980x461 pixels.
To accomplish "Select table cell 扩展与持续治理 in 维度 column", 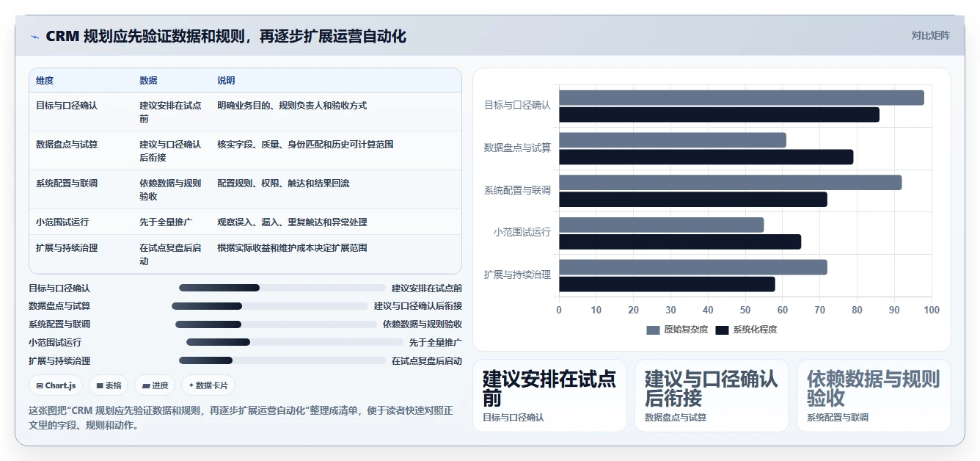I will (67, 248).
